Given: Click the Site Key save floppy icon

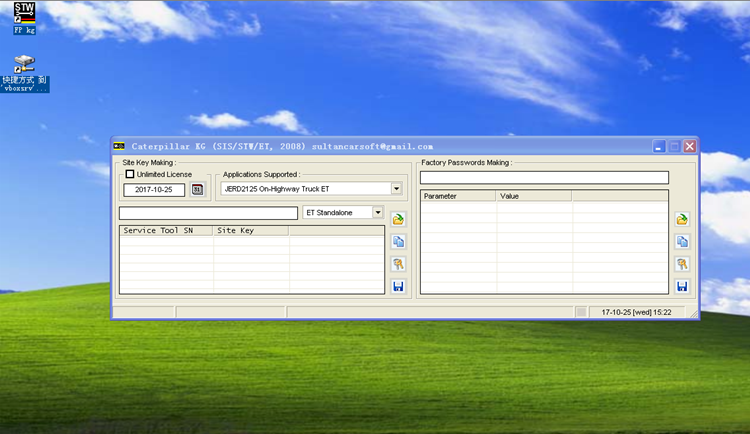Looking at the screenshot, I should coord(398,286).
